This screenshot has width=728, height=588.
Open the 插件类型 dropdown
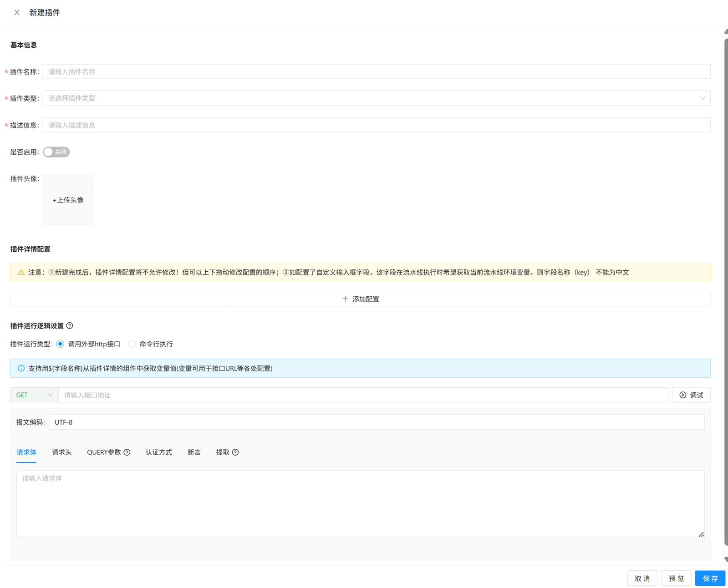point(376,98)
